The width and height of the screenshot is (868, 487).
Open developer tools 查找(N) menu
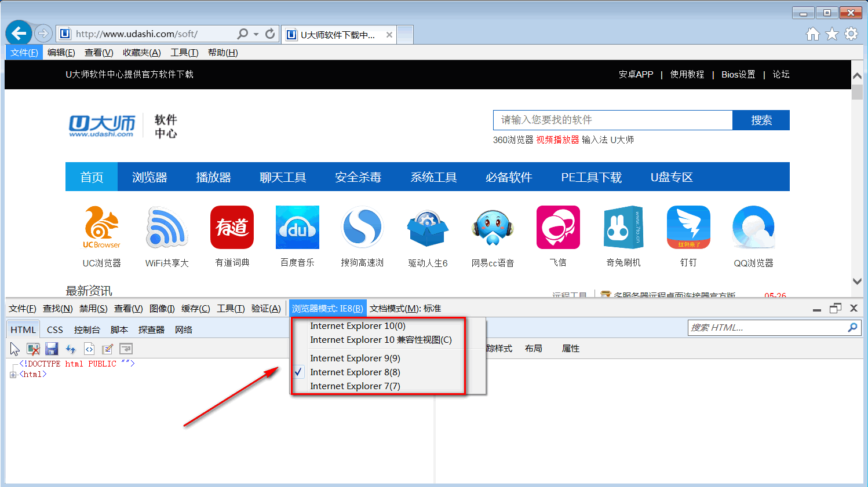coord(58,309)
